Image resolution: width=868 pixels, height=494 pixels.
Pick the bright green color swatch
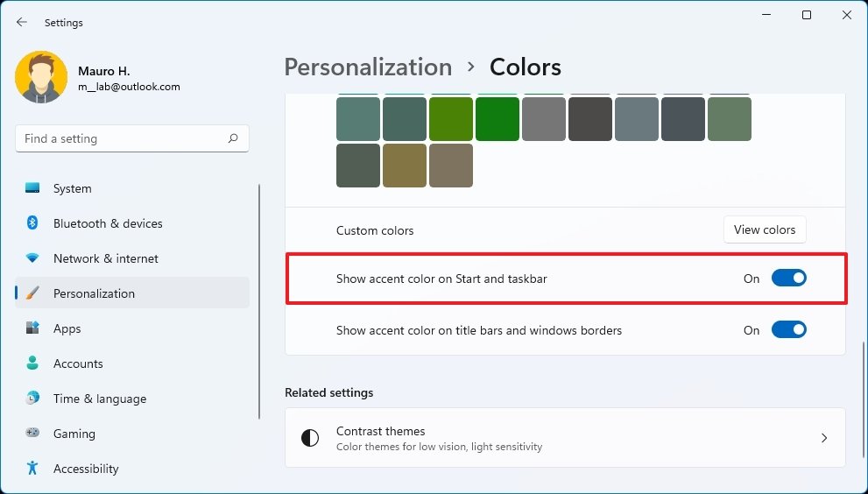498,118
